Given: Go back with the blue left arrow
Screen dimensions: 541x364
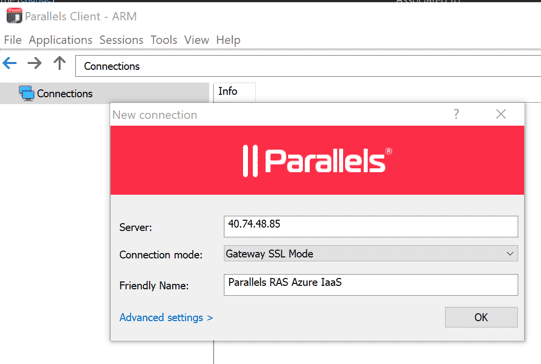Looking at the screenshot, I should 10,63.
